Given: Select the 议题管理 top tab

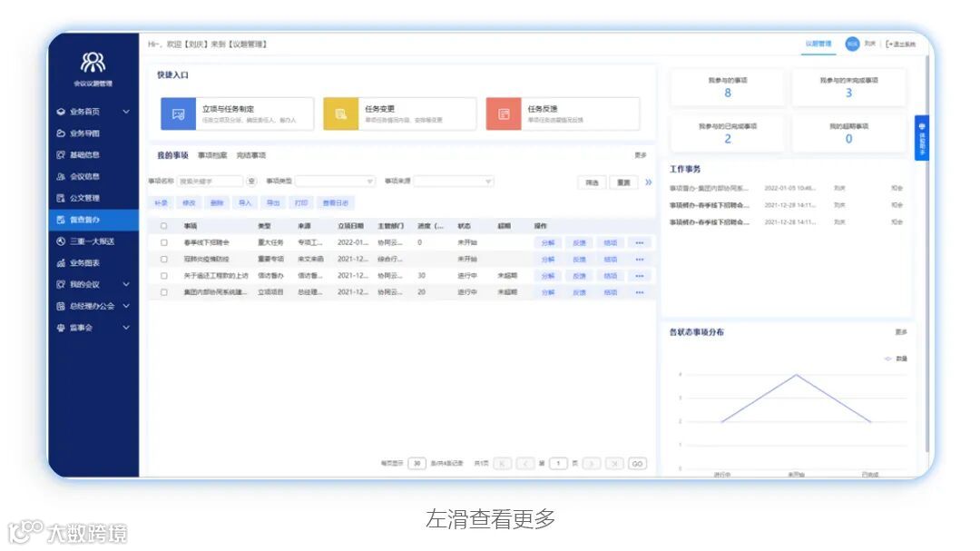Looking at the screenshot, I should click(x=818, y=44).
